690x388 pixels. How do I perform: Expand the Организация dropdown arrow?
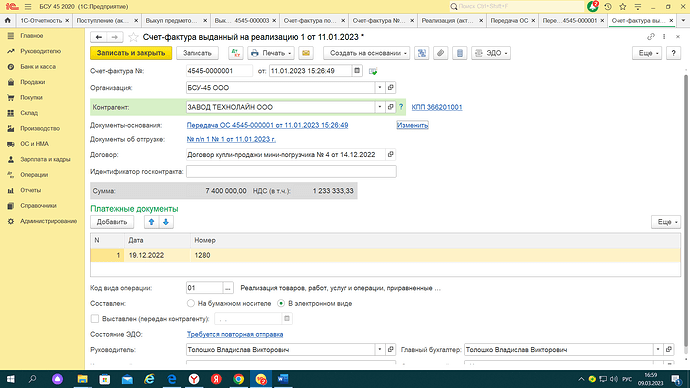[x=380, y=88]
